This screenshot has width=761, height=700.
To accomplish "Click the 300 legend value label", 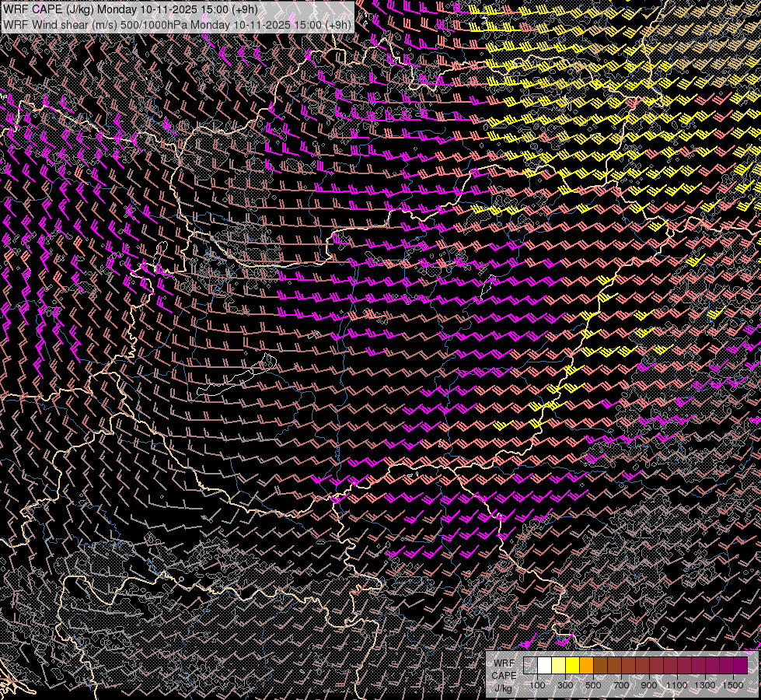I will [565, 685].
